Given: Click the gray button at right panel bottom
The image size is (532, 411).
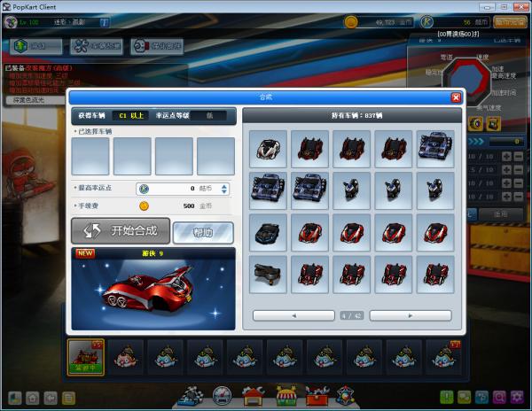Looking at the screenshot, I should click(500, 214).
